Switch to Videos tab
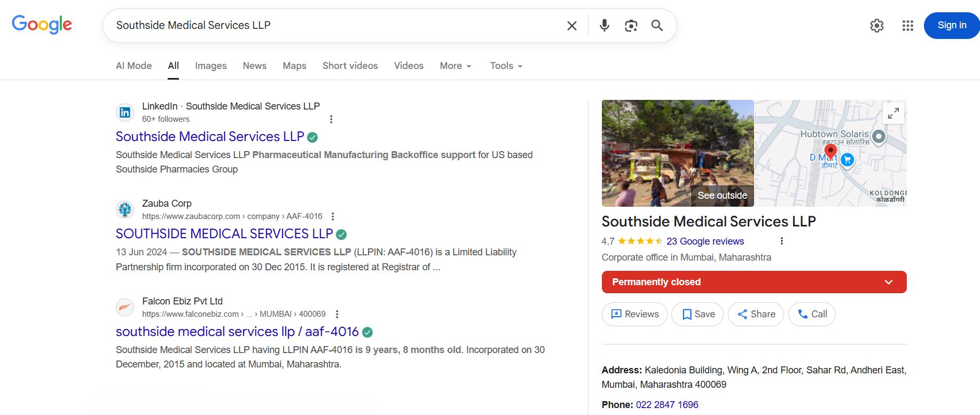 (x=409, y=66)
